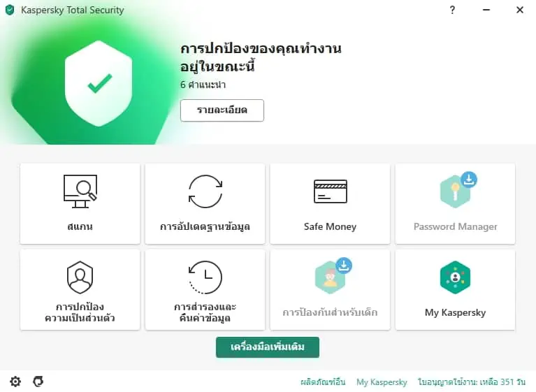Open เครื่องมือเพิ่มเติม more tools button
The height and width of the screenshot is (392, 536).
[x=268, y=347]
